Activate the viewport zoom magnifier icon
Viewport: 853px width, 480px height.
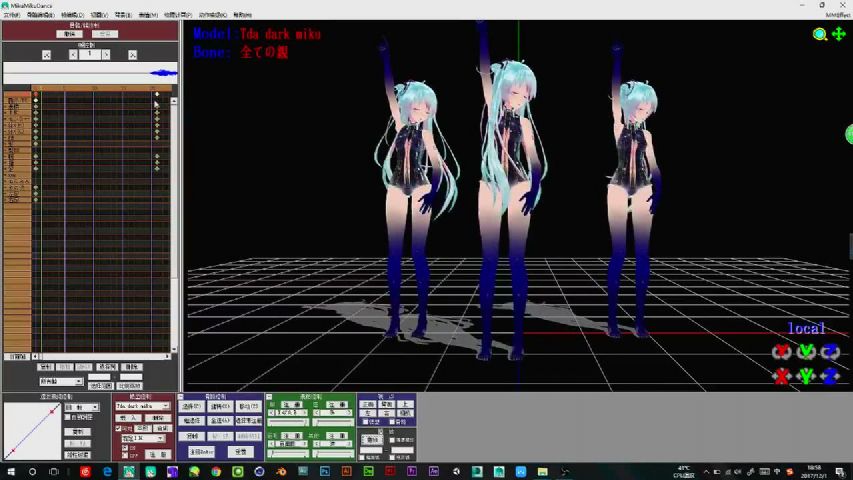(x=819, y=34)
